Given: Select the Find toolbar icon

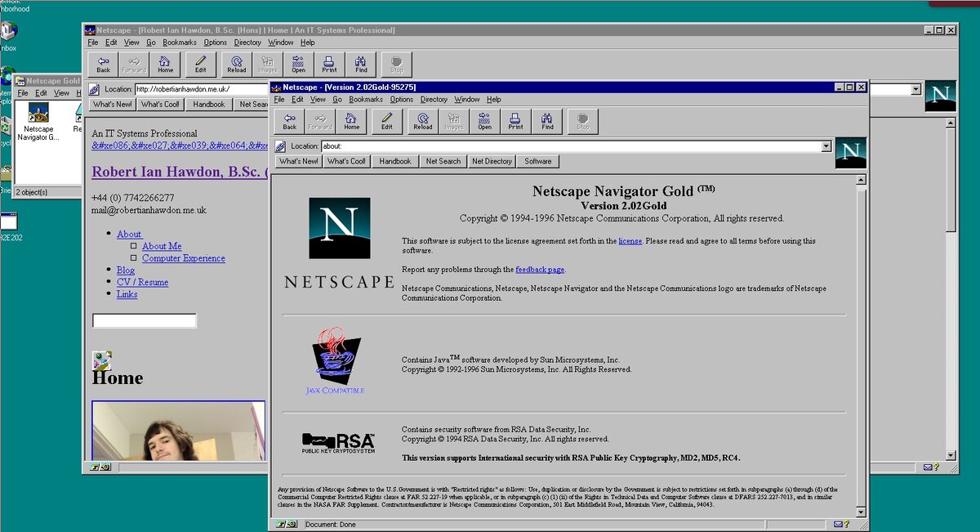Looking at the screenshot, I should [547, 121].
